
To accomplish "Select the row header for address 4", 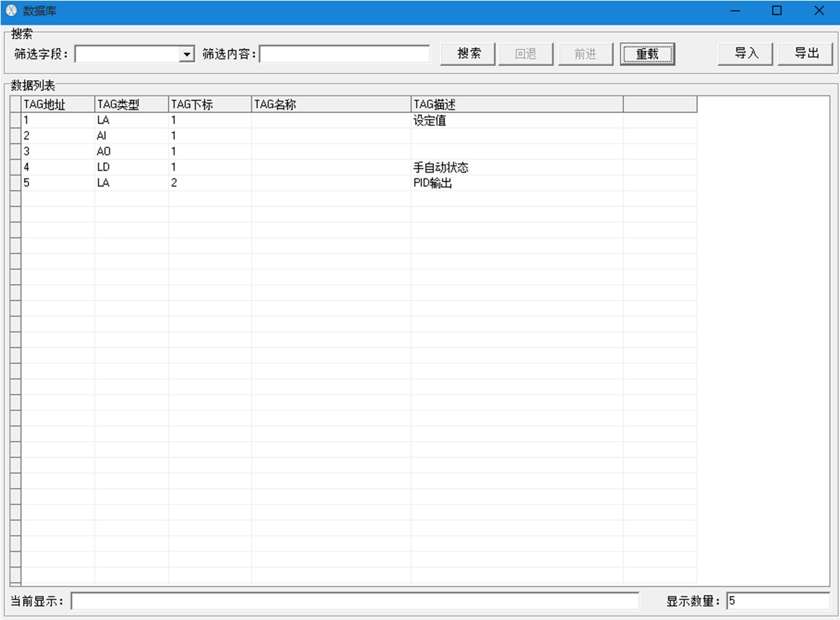I will (15, 167).
